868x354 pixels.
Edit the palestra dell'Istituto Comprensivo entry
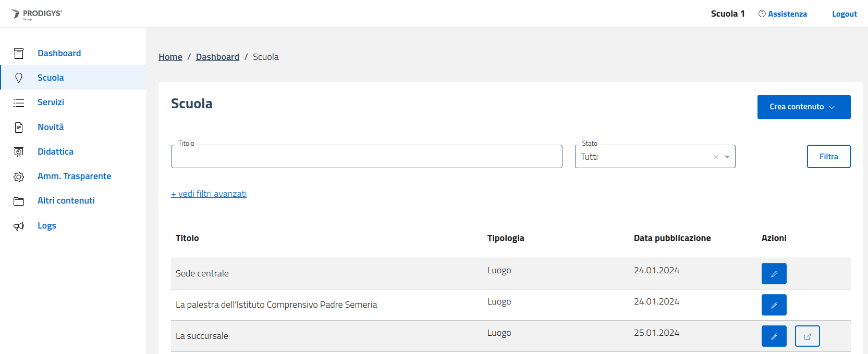pyautogui.click(x=774, y=305)
